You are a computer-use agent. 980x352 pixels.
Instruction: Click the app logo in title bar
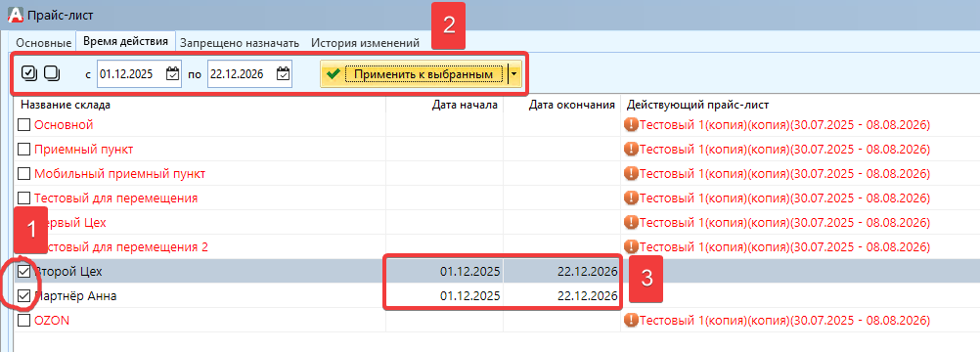(x=15, y=14)
